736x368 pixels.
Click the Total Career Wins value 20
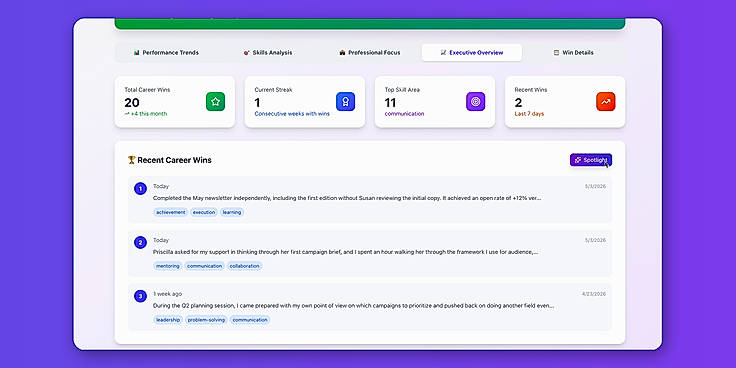click(x=132, y=102)
